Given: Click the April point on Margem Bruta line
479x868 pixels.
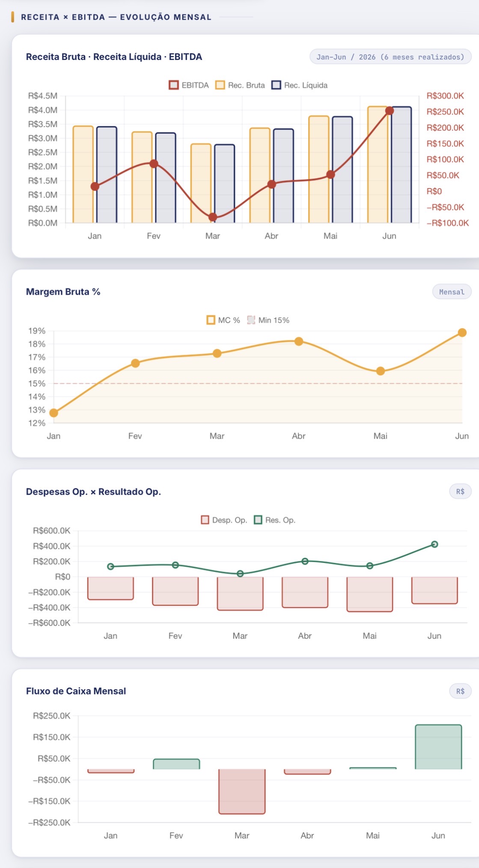Looking at the screenshot, I should point(299,341).
